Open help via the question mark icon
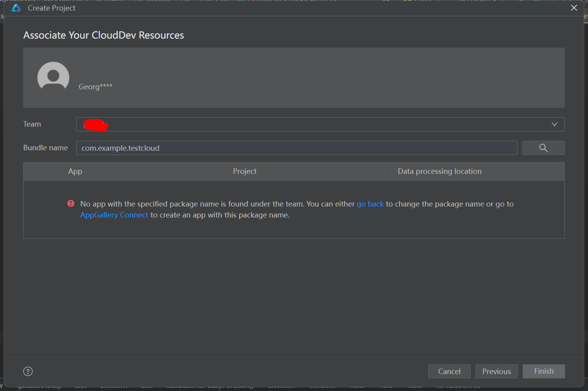Screen dimensions: 588x391 pos(28,371)
